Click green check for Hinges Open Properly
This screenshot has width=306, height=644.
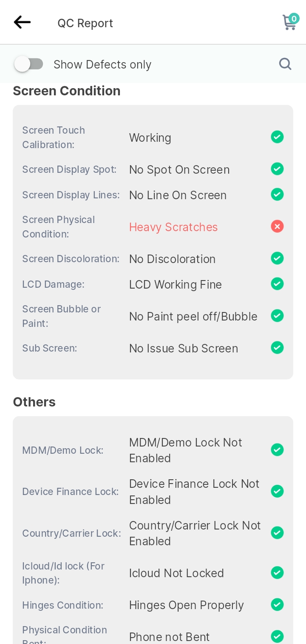click(277, 604)
